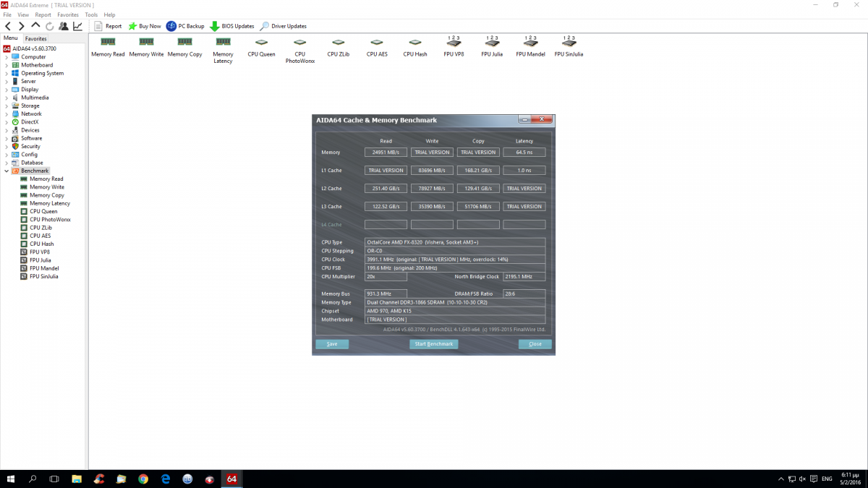The width and height of the screenshot is (868, 488).
Task: Click BIOS Updates in the toolbar
Action: pos(232,26)
